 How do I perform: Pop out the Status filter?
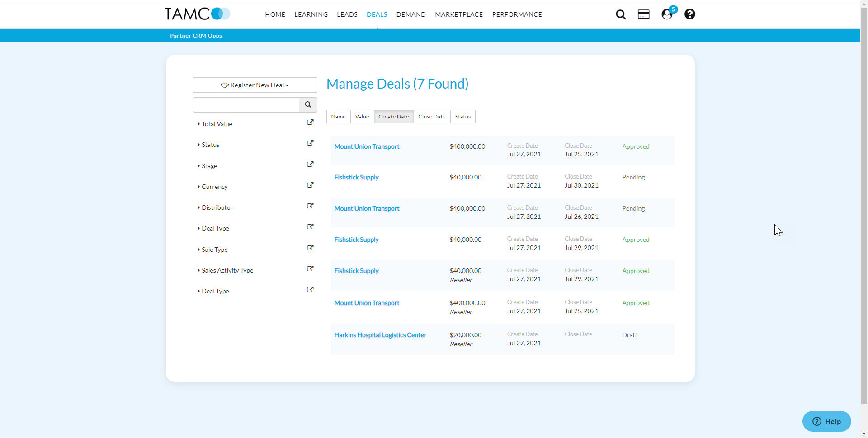[x=310, y=143]
